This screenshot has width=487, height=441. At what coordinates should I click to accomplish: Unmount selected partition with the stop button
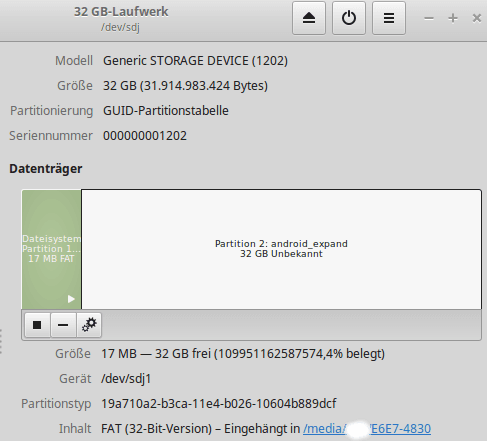point(37,325)
